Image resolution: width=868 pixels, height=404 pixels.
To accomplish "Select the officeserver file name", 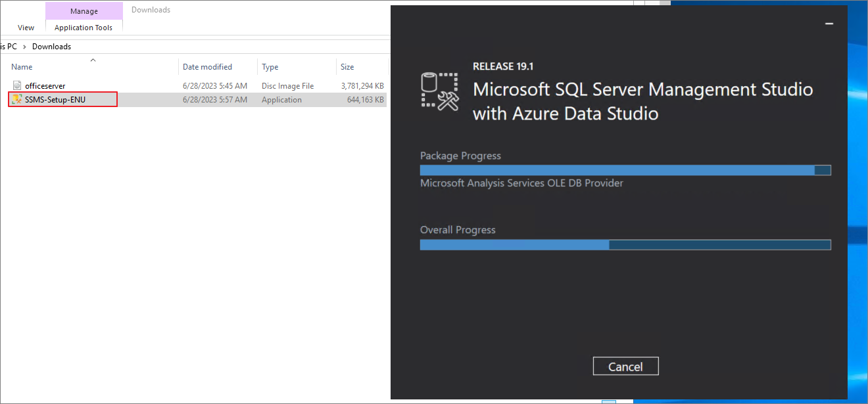I will point(45,86).
